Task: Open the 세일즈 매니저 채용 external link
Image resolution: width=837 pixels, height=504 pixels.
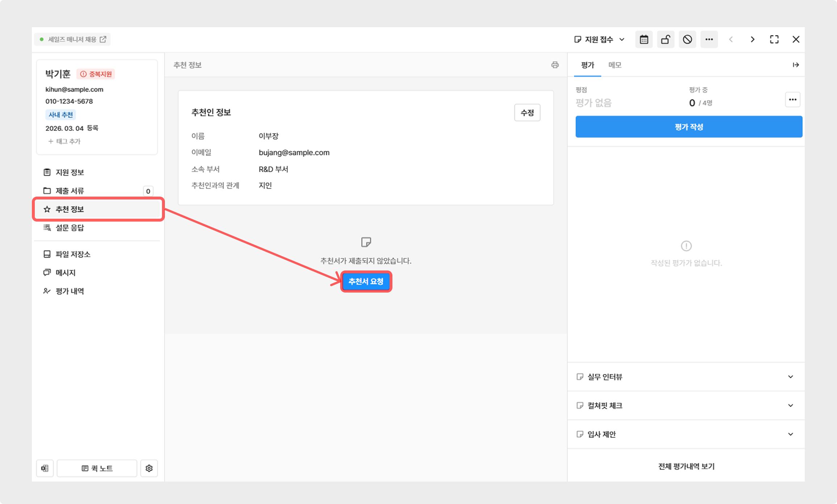Action: (72, 39)
